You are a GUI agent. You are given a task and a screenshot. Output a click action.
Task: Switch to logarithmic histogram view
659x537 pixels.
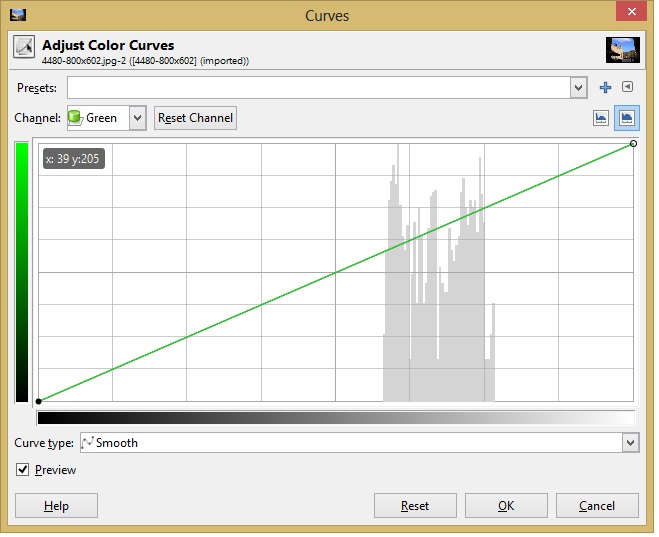[627, 118]
